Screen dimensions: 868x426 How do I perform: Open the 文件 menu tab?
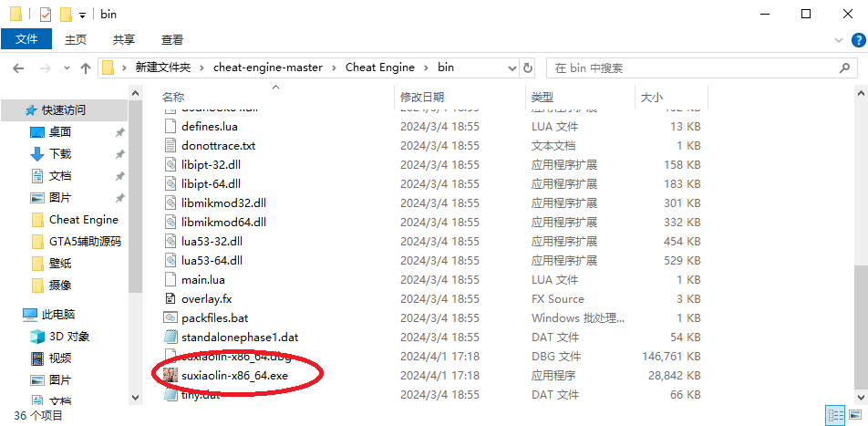pyautogui.click(x=26, y=39)
